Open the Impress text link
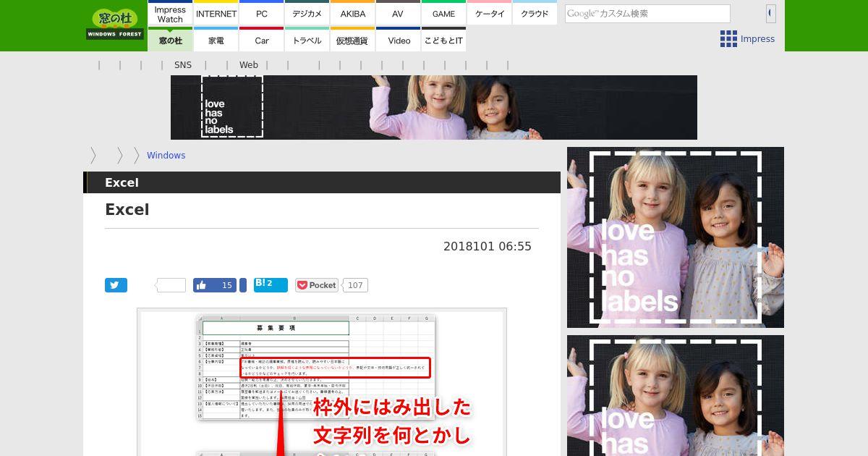The height and width of the screenshot is (456, 868). click(757, 39)
